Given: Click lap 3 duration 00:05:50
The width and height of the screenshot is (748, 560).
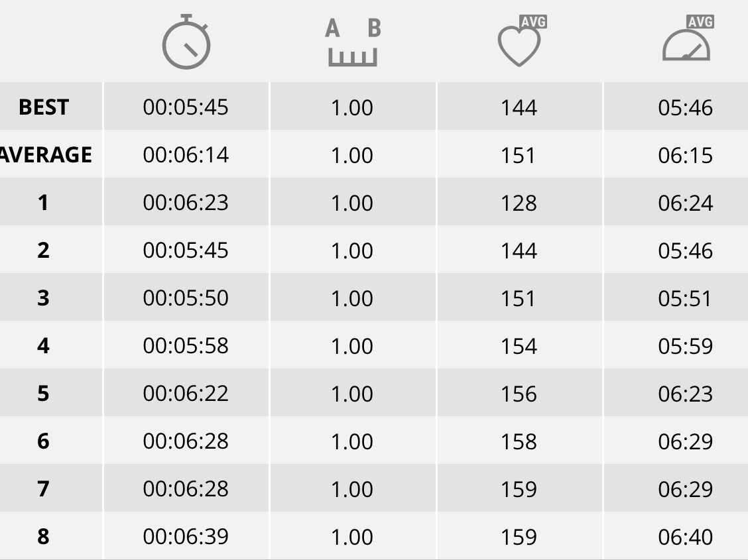Looking at the screenshot, I should (x=186, y=298).
